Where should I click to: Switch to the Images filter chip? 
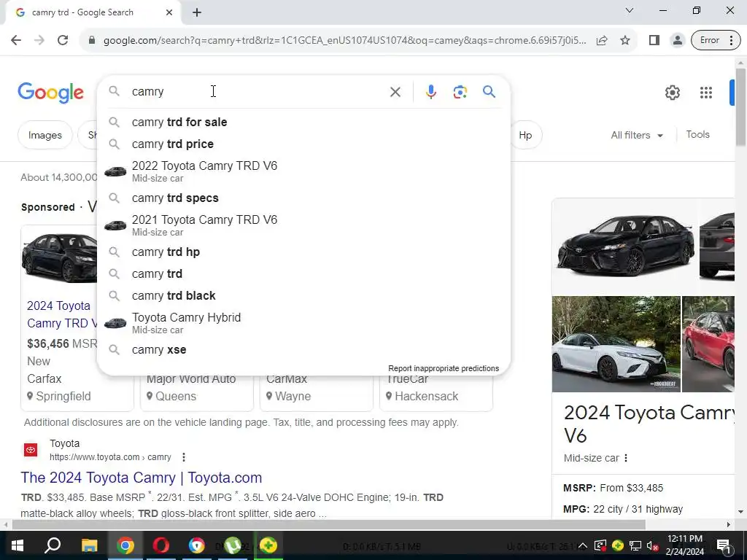44,135
